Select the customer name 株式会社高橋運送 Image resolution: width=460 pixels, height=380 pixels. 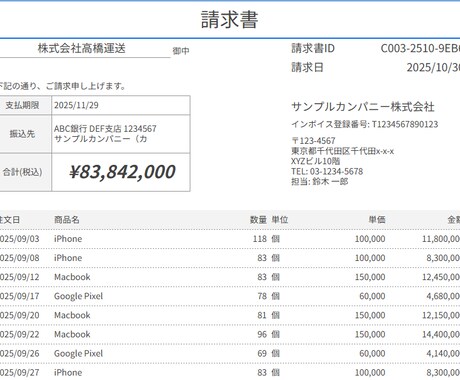click(x=82, y=48)
